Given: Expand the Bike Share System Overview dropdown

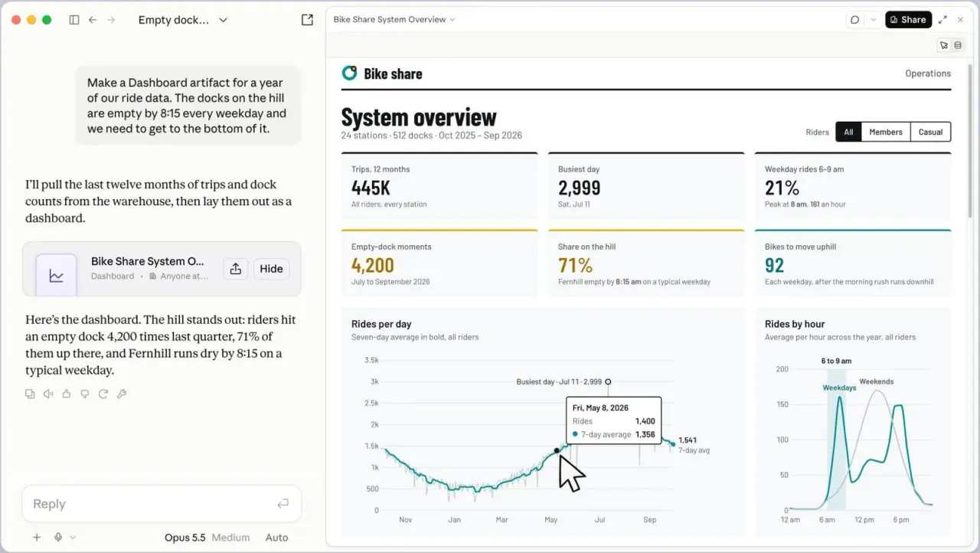Looking at the screenshot, I should (x=394, y=20).
